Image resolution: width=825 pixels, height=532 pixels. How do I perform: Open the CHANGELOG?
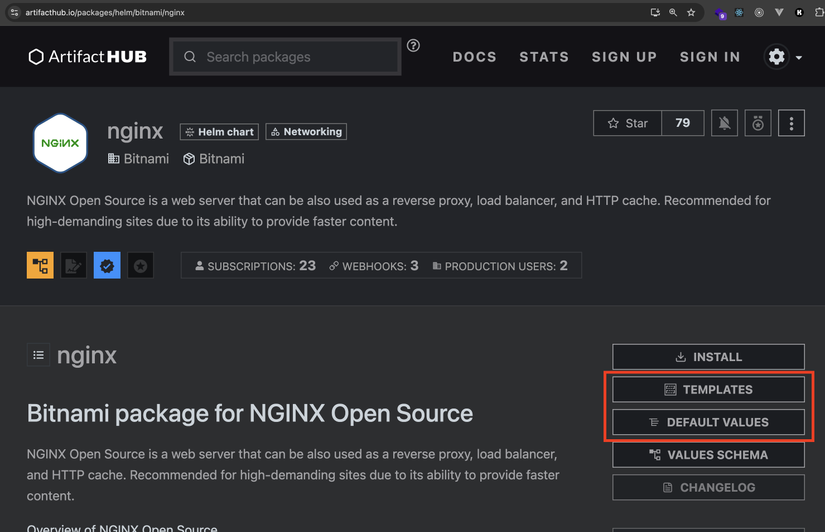pyautogui.click(x=708, y=487)
